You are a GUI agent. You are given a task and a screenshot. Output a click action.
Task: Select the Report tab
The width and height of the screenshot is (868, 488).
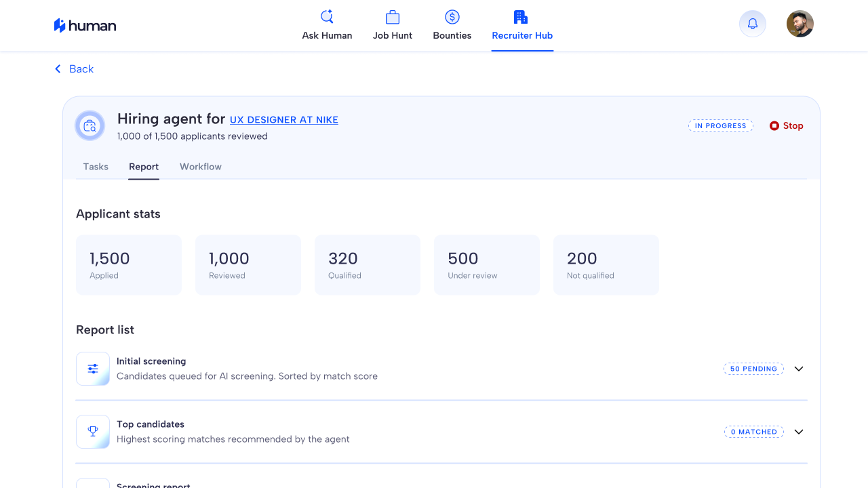144,167
